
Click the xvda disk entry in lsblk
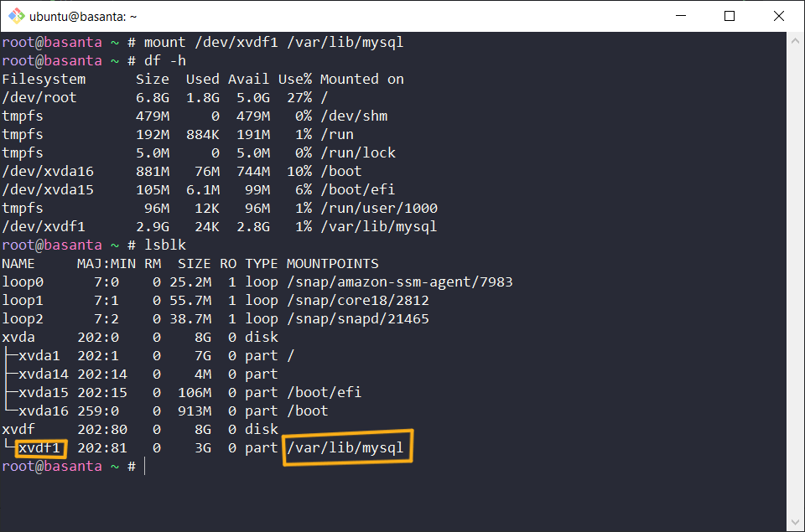18,337
